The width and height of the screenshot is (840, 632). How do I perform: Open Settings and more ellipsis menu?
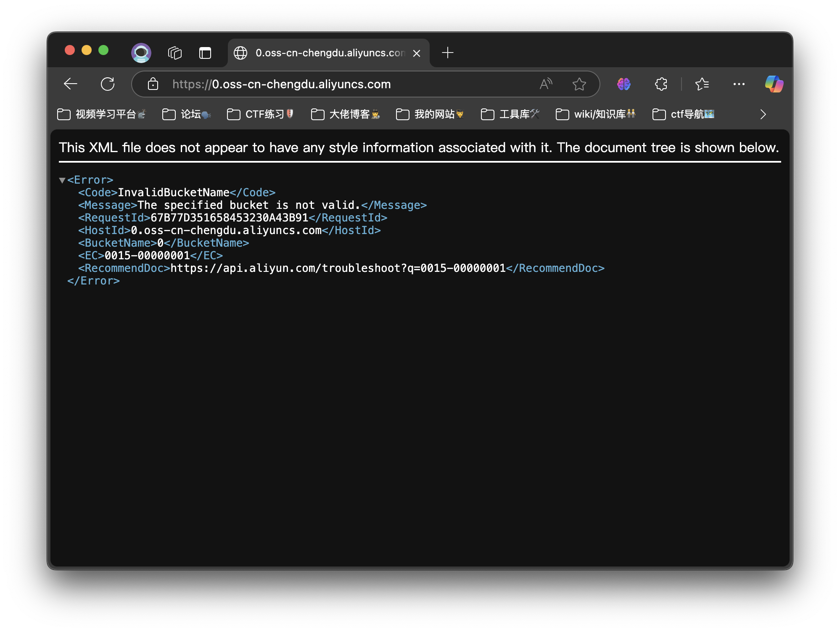click(x=739, y=84)
